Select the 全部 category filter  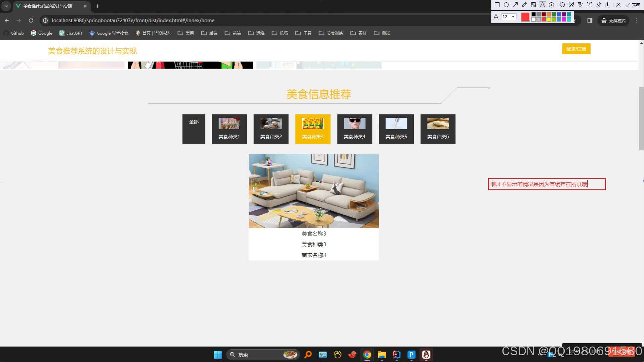pyautogui.click(x=194, y=129)
